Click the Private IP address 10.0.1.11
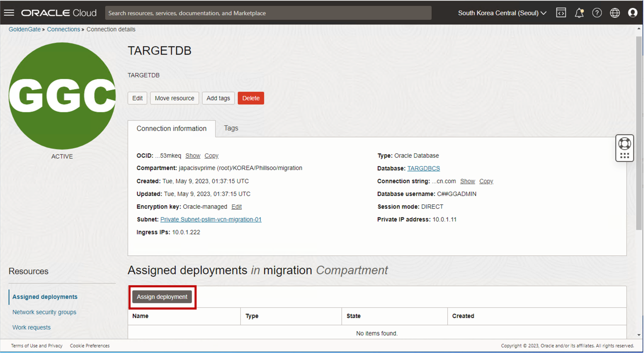 click(445, 219)
